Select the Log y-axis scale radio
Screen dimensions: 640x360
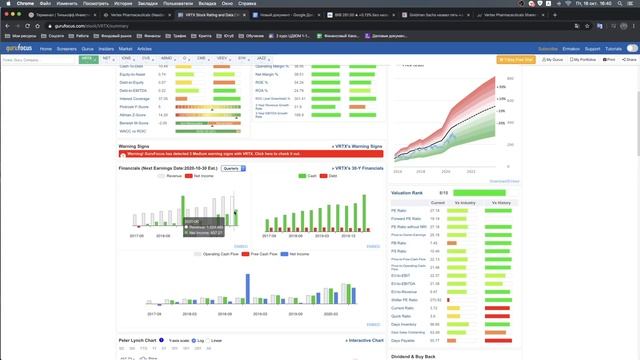click(x=194, y=340)
